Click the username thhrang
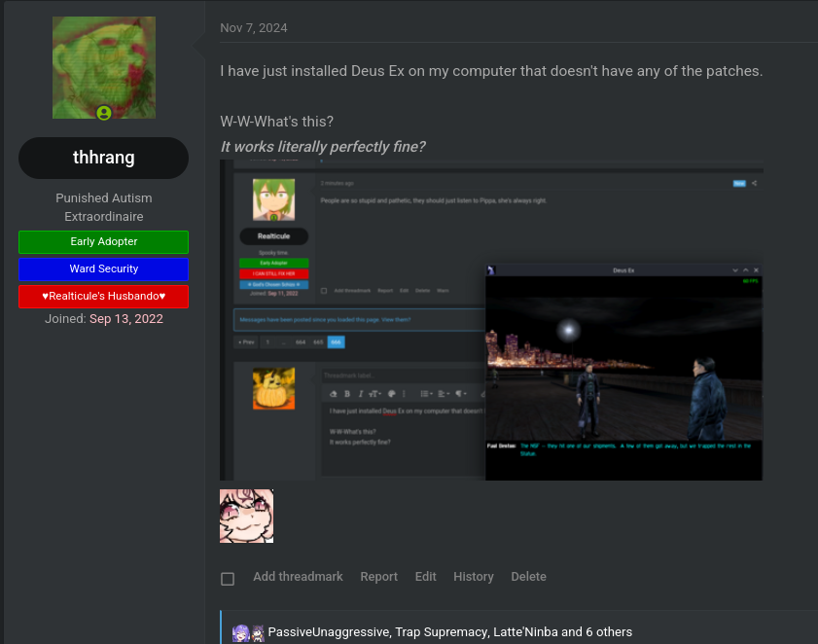 [104, 158]
